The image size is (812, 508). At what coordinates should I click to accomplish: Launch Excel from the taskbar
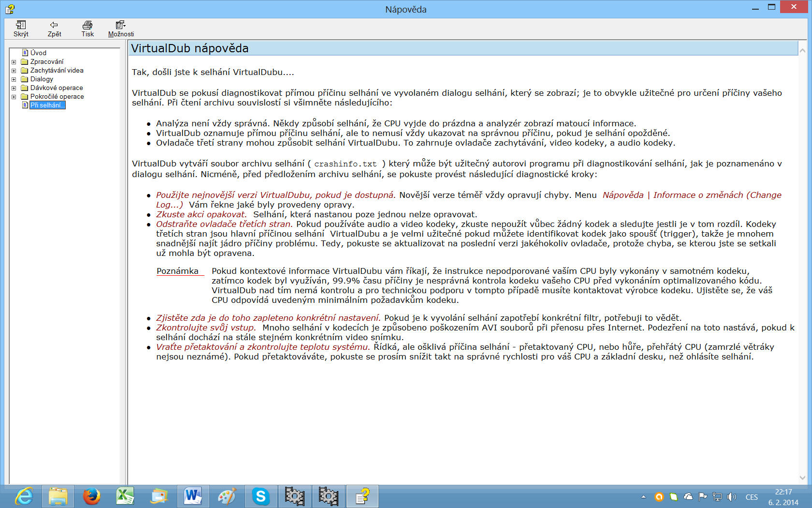pyautogui.click(x=125, y=496)
